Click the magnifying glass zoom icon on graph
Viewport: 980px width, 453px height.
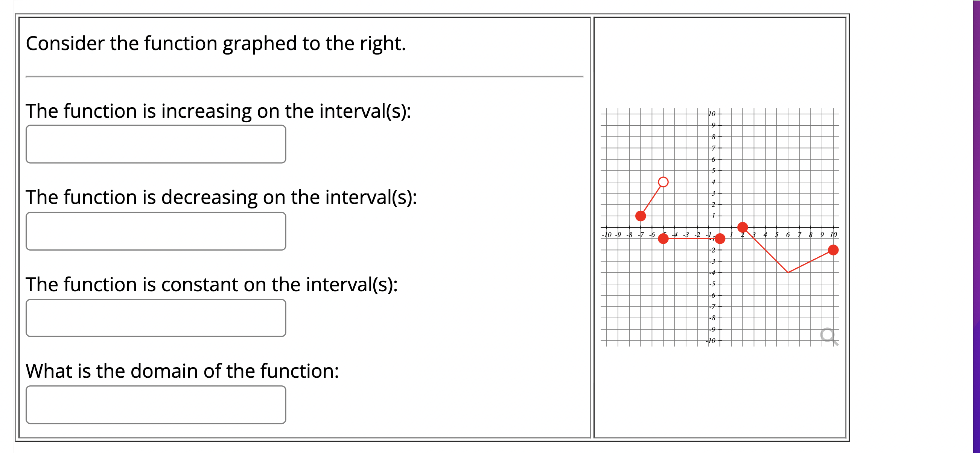pos(828,334)
